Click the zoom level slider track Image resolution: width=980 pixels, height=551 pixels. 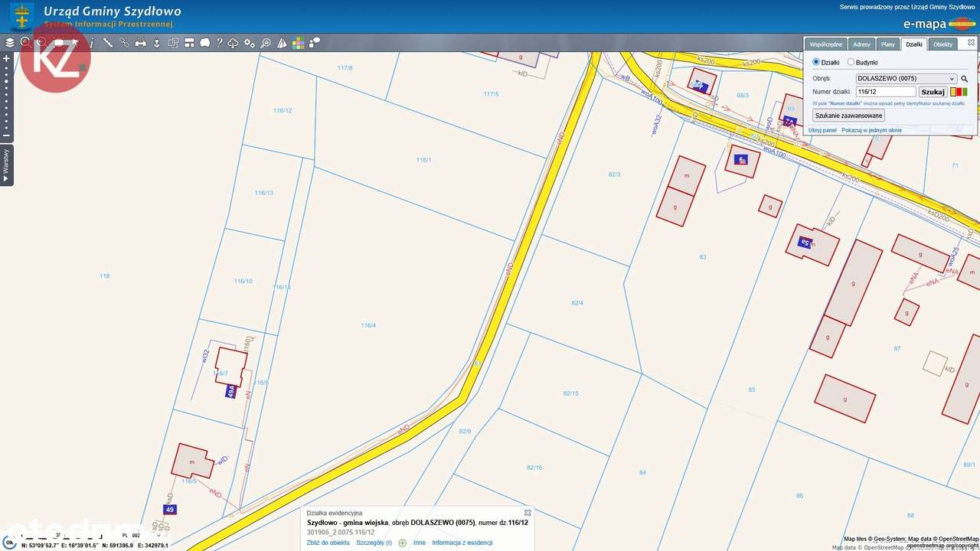point(6,97)
